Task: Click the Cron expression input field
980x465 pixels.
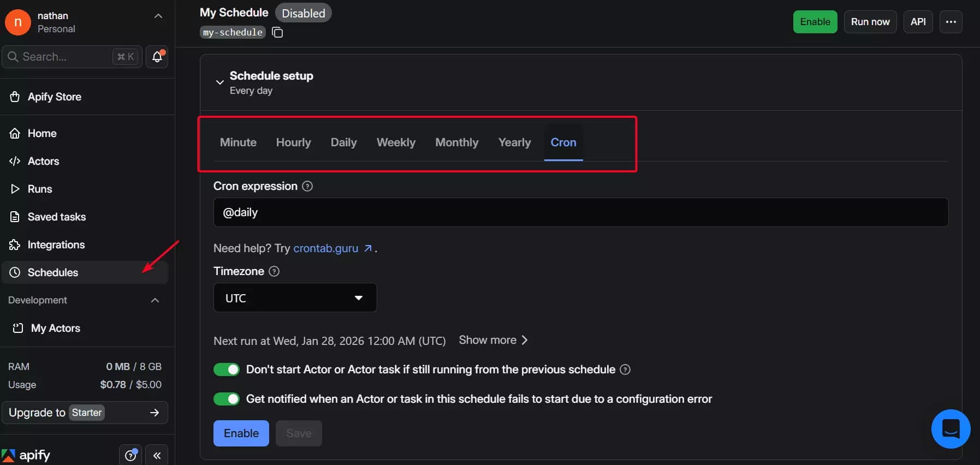Action: 580,212
